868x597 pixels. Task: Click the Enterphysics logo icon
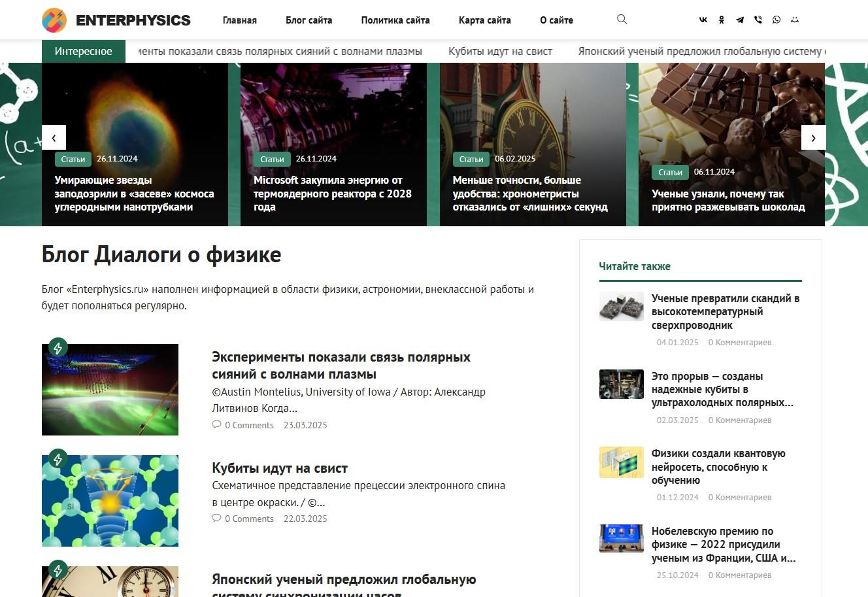[x=54, y=20]
